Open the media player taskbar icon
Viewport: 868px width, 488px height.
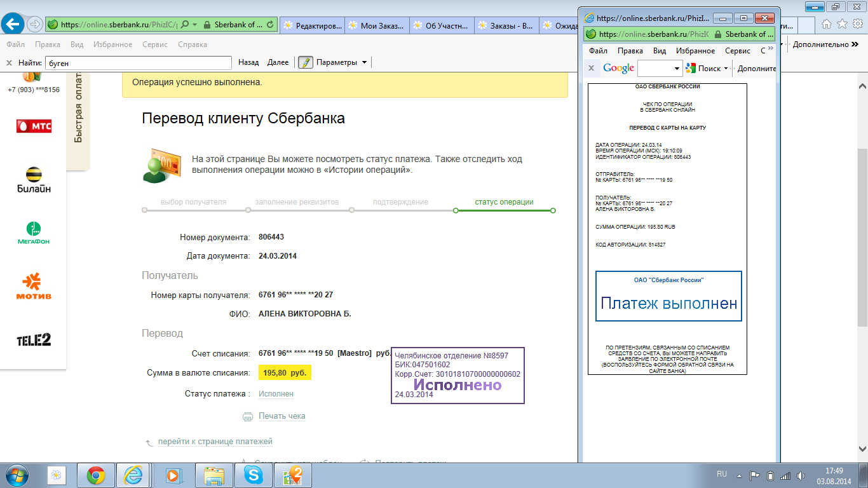(x=173, y=475)
